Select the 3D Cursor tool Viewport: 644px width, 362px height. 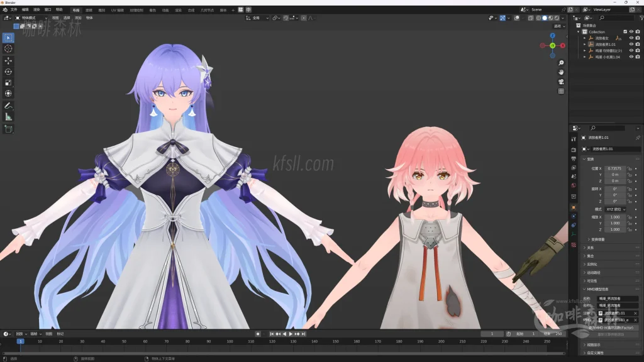click(x=8, y=49)
